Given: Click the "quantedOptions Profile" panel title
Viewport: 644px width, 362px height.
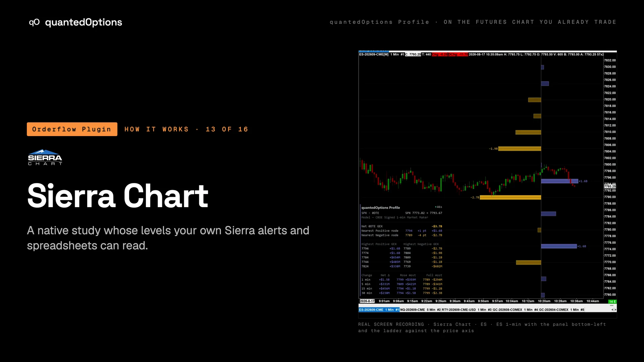Looking at the screenshot, I should pos(381,208).
